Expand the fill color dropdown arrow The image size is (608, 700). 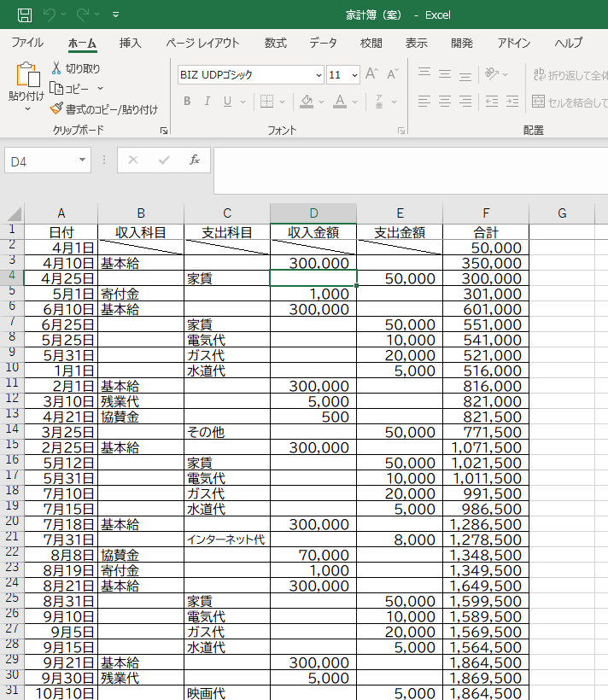tap(322, 102)
